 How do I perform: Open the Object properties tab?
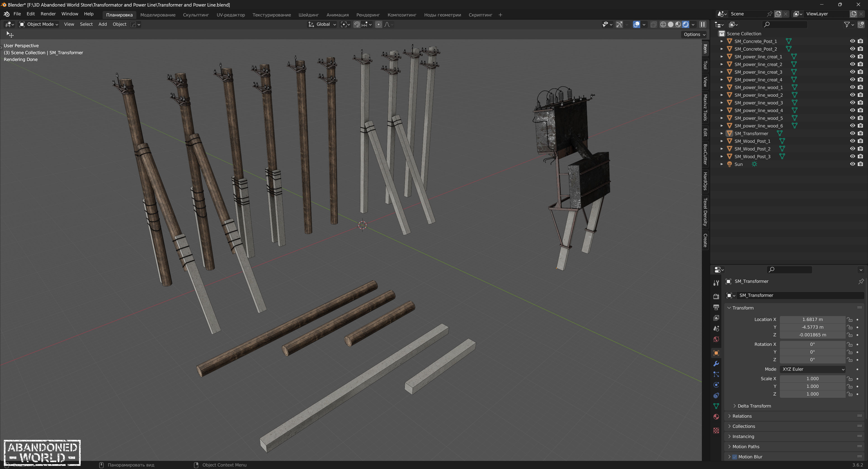716,353
